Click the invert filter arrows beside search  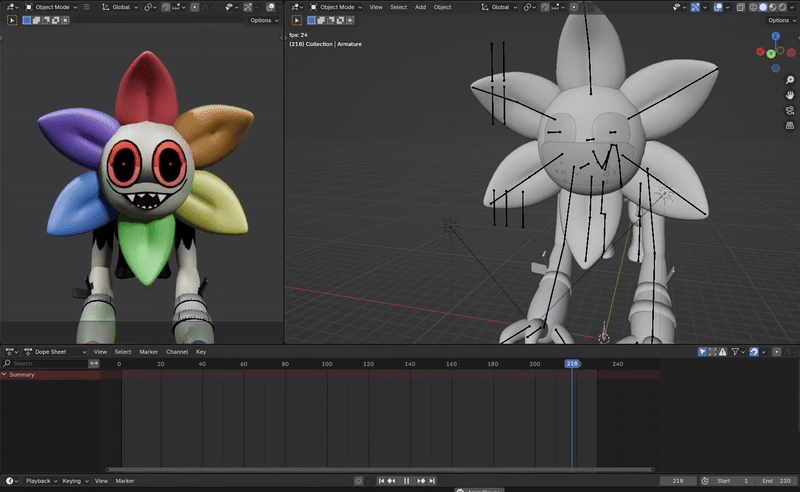click(x=94, y=363)
